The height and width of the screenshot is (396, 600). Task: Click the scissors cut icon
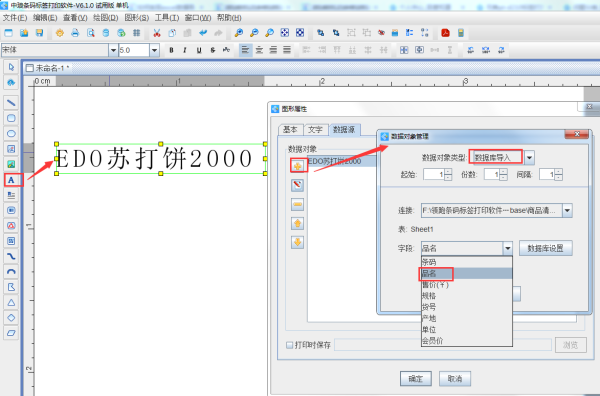157,33
